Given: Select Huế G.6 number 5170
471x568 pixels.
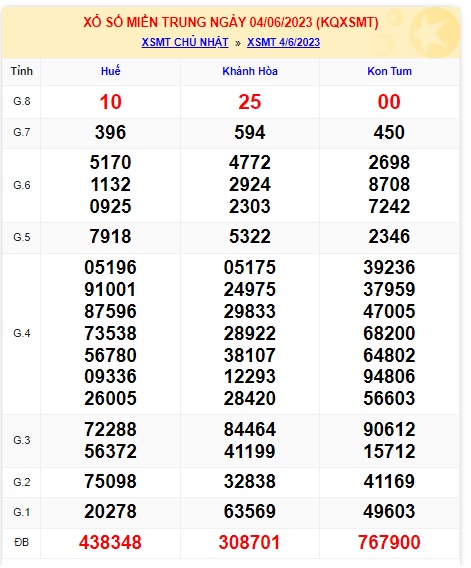Looking at the screenshot, I should pos(111,162).
